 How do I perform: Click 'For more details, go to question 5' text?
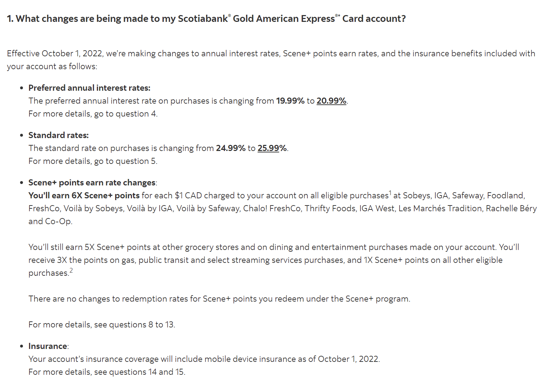pyautogui.click(x=93, y=161)
